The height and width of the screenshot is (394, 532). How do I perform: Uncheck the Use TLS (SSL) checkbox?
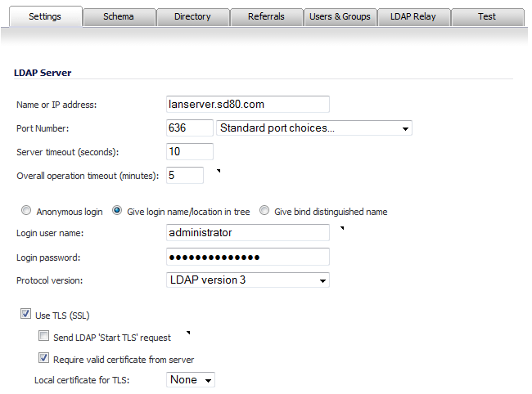click(x=26, y=314)
